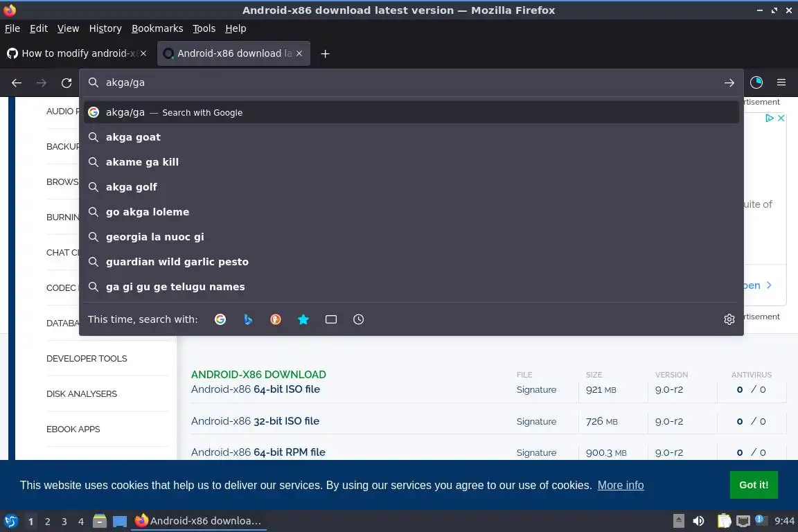Screen dimensions: 798x532
Task: Click the show desktop icon in taskbar
Action: click(120, 522)
